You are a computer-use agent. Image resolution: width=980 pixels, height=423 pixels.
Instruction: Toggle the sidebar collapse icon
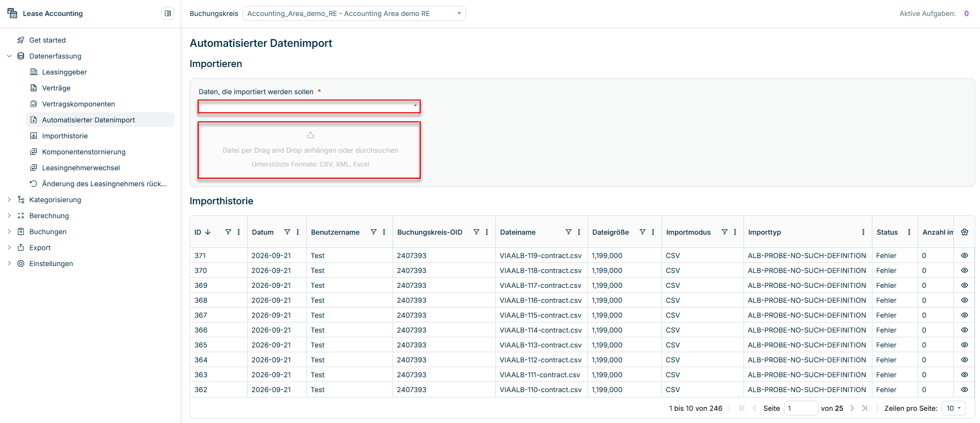coord(168,13)
